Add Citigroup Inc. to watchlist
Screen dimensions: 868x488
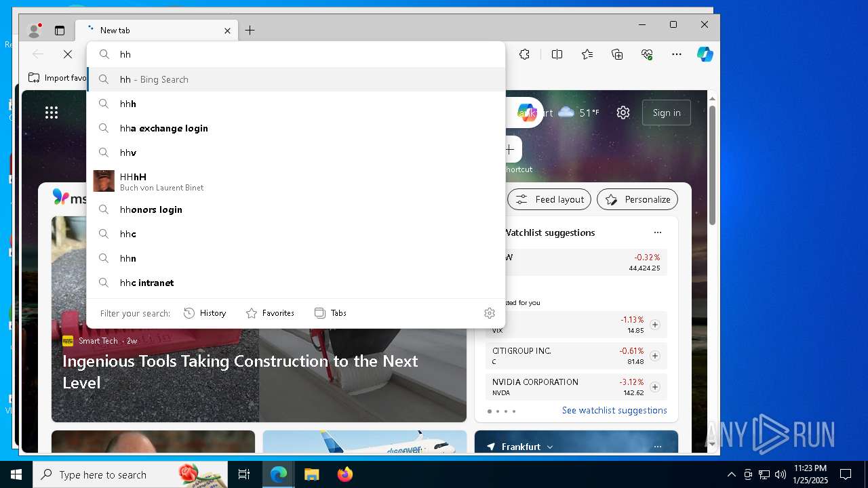(x=655, y=356)
